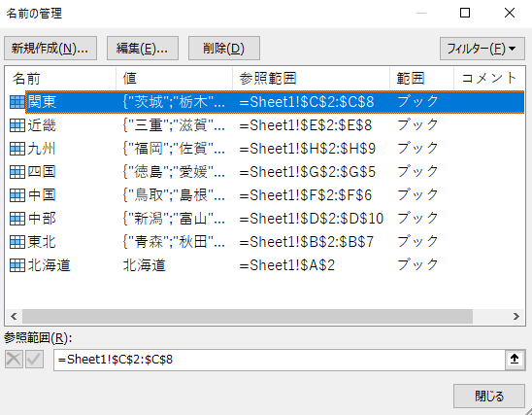Click the 閉じる button
Screen dimensions: 532x415
pyautogui.click(x=489, y=396)
